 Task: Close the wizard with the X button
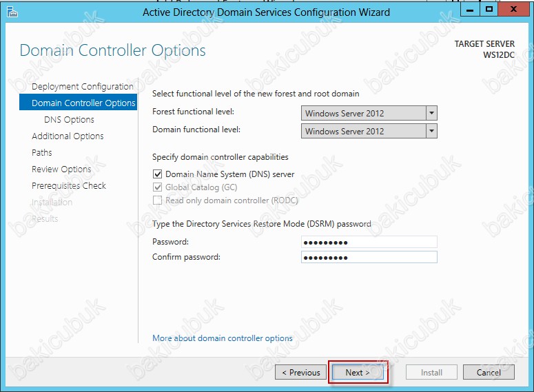513,10
